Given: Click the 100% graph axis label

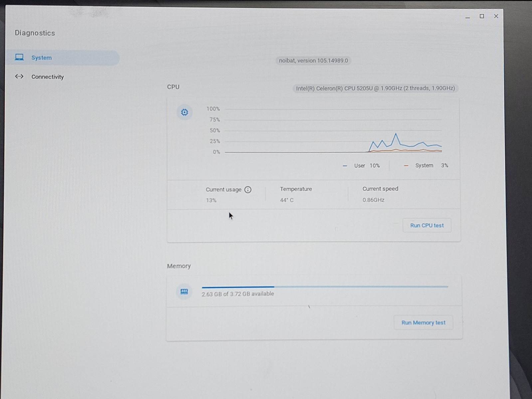Looking at the screenshot, I should coord(213,109).
